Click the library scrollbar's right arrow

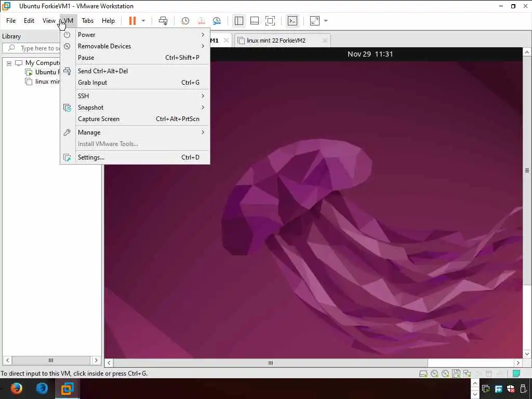pos(96,361)
